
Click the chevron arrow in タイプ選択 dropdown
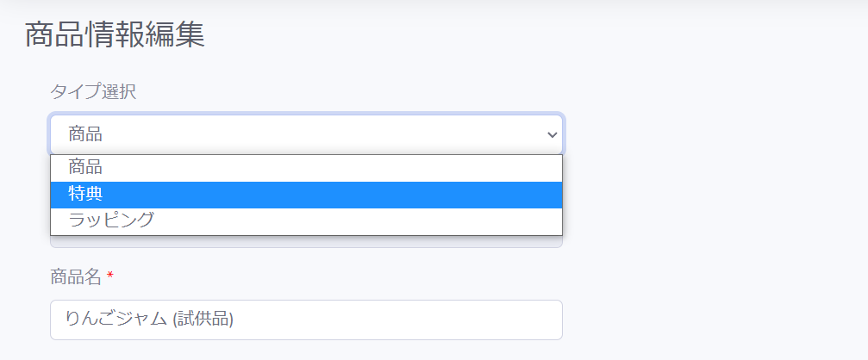point(552,134)
